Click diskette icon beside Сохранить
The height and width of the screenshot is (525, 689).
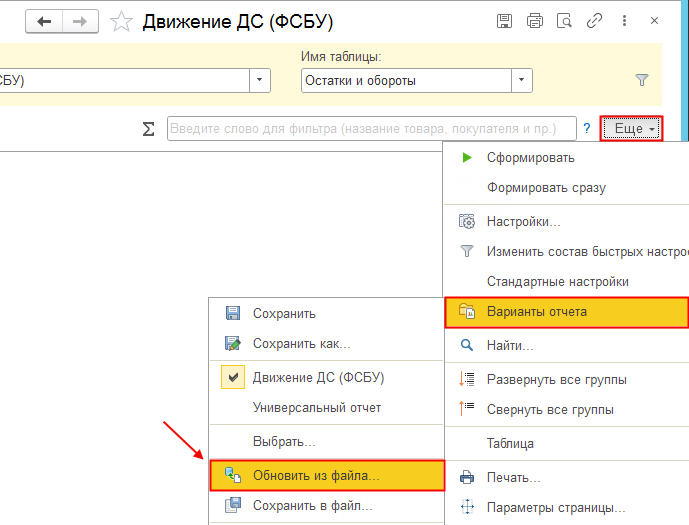232,313
